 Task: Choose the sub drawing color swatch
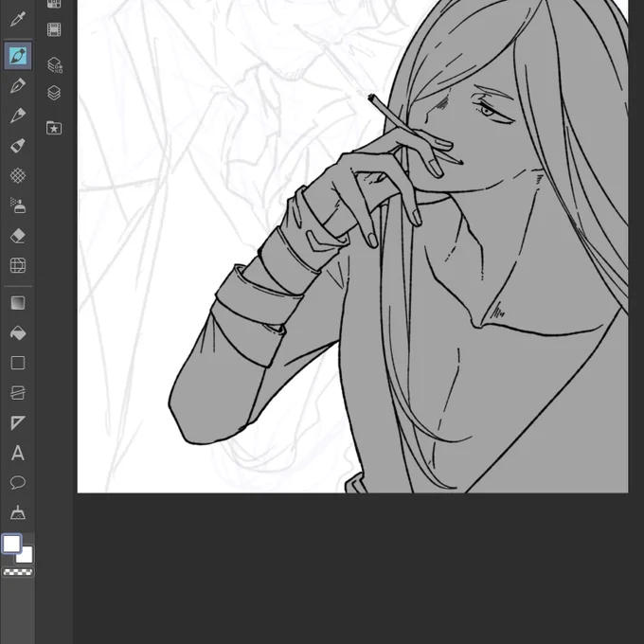[x=26, y=555]
